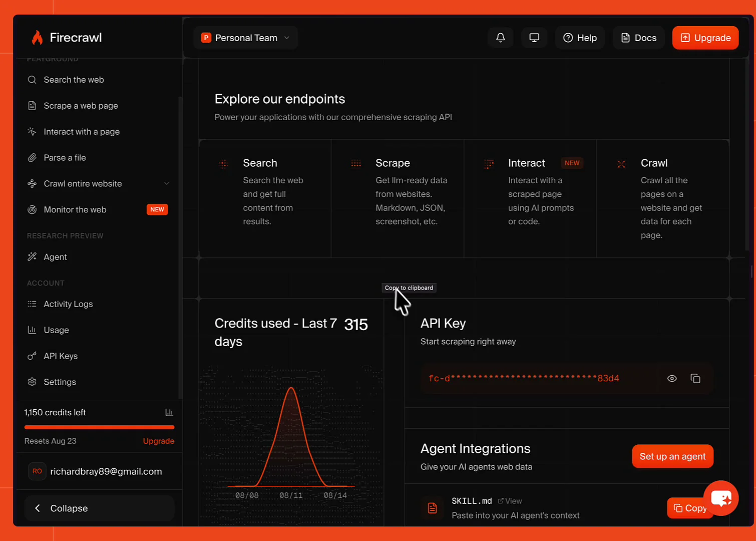This screenshot has width=756, height=541.
Task: Open the chat support bubble
Action: [x=721, y=498]
